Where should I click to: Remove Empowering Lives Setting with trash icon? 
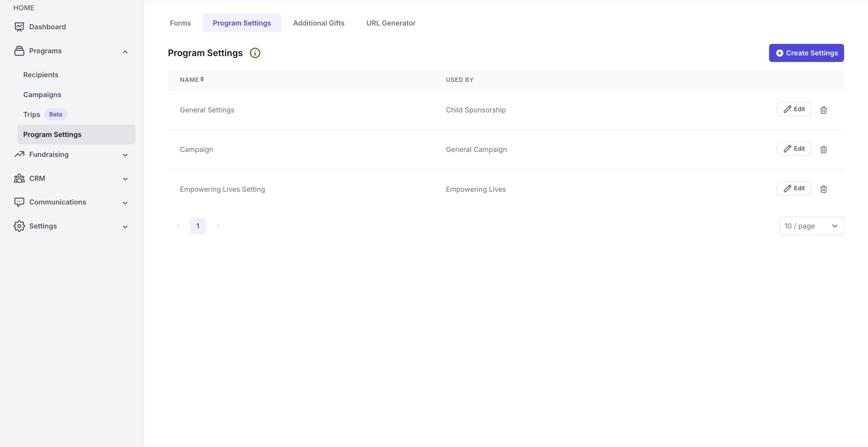pyautogui.click(x=823, y=189)
